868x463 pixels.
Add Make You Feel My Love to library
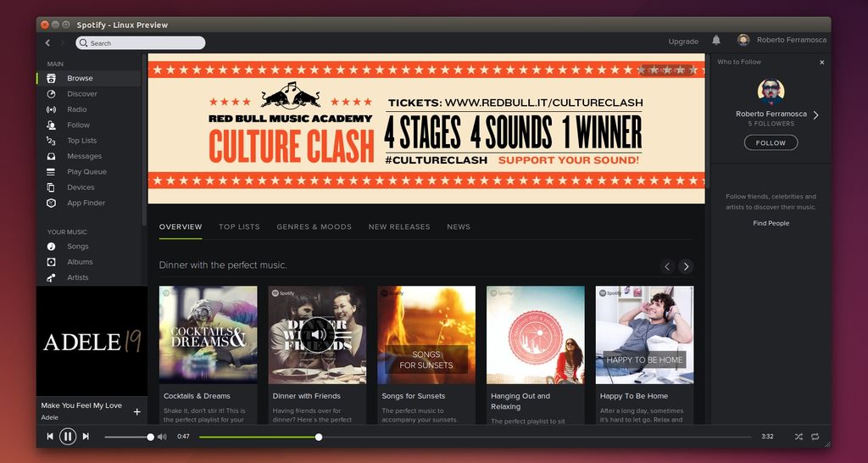[x=136, y=411]
